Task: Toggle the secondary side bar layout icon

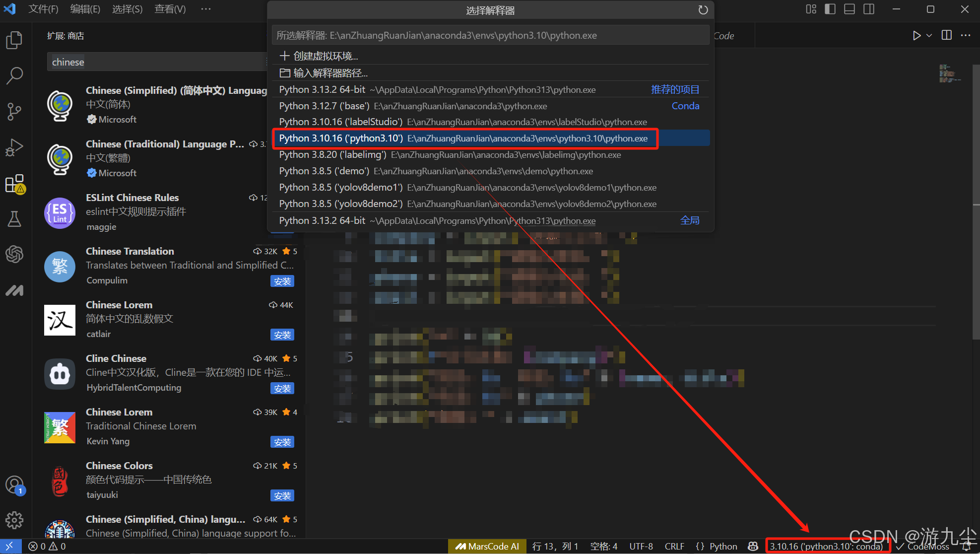Action: (x=869, y=9)
